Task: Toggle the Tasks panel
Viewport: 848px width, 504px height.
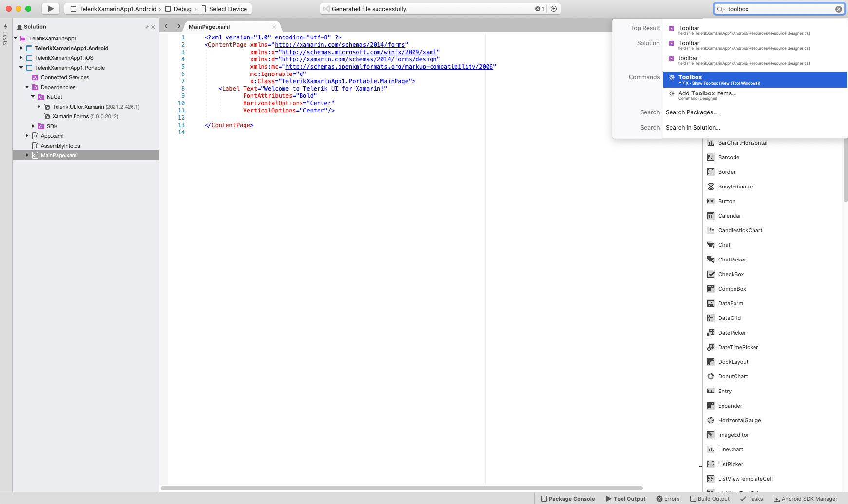Action: coord(751,499)
